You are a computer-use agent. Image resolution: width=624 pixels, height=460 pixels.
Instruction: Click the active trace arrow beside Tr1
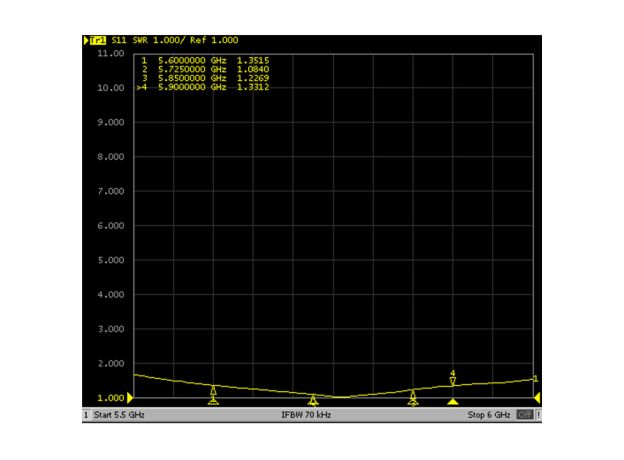pyautogui.click(x=86, y=40)
